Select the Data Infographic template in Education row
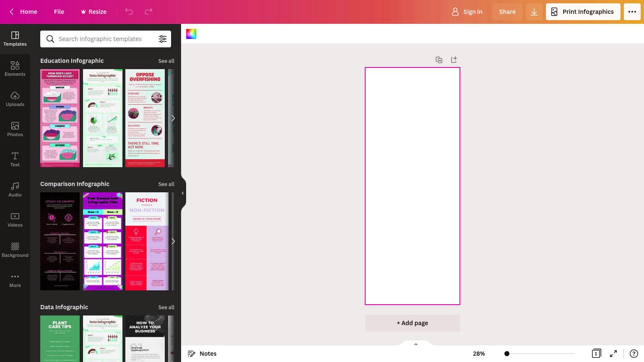The height and width of the screenshot is (362, 644). point(103,118)
